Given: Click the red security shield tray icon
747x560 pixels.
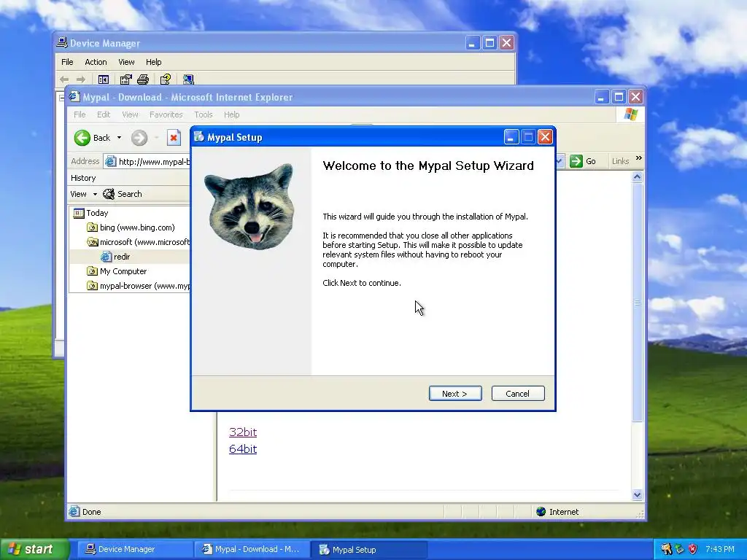Looking at the screenshot, I should pyautogui.click(x=693, y=549).
